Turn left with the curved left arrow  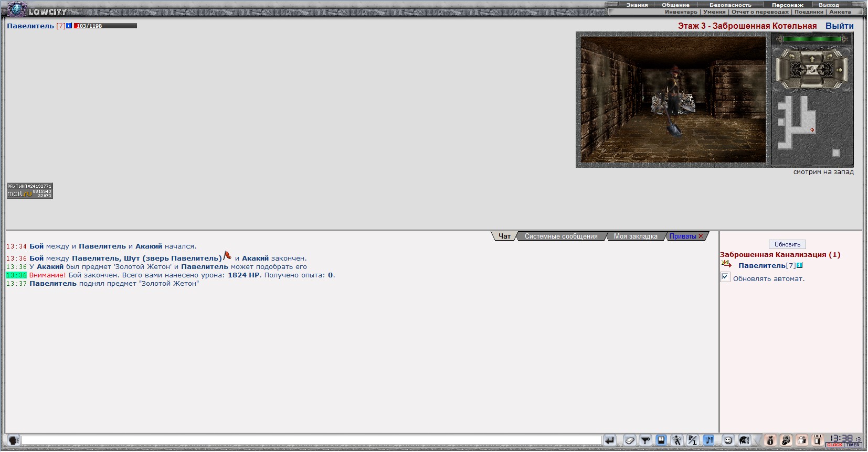792,56
